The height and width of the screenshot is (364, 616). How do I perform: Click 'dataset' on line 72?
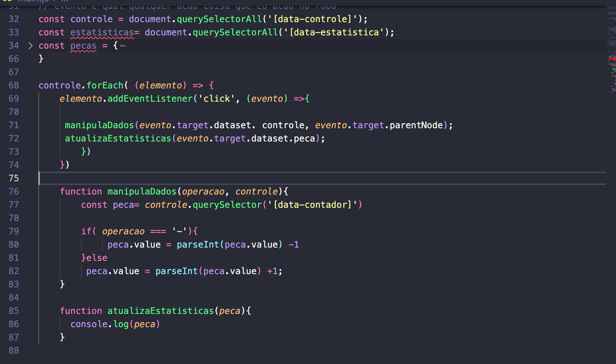[270, 139]
